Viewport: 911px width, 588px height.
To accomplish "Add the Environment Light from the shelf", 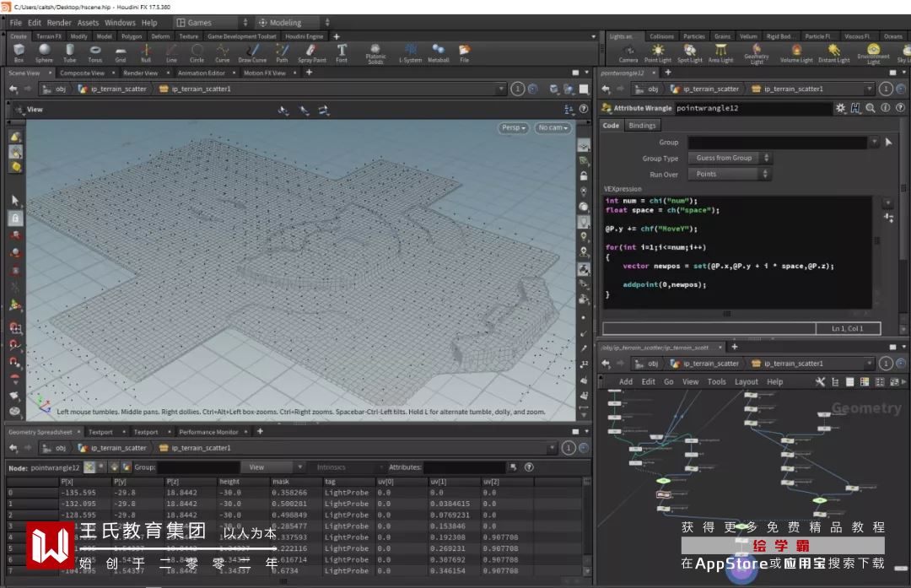I will point(873,54).
